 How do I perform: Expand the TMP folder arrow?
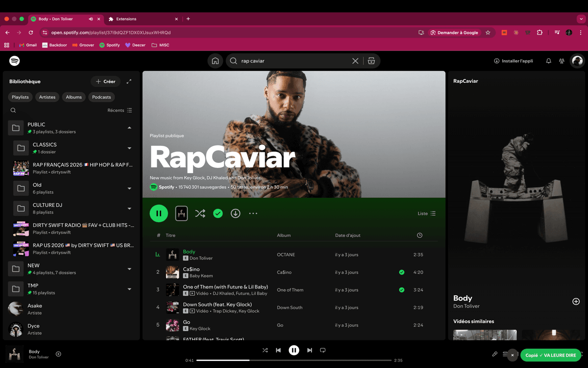[129, 289]
